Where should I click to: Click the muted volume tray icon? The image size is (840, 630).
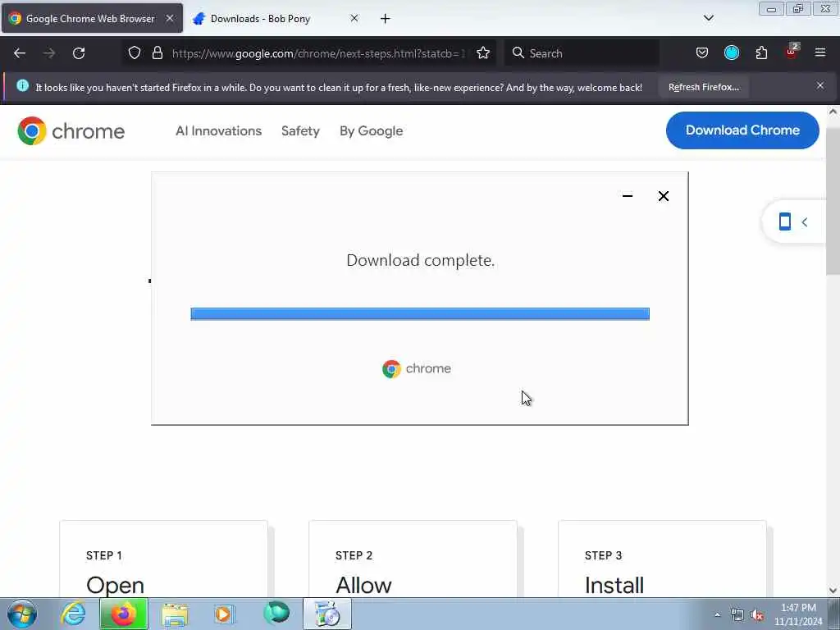757,615
